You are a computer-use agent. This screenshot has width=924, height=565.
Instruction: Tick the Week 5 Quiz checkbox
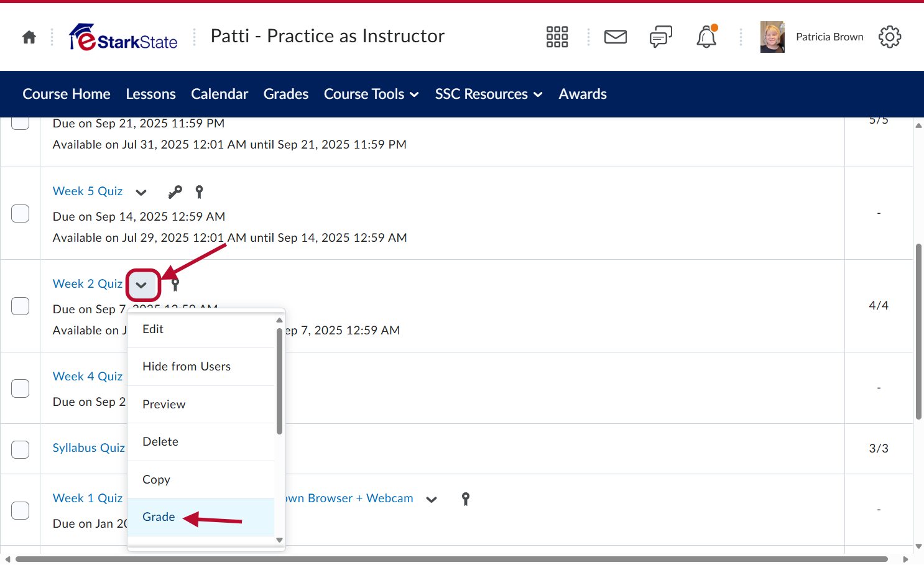[21, 213]
